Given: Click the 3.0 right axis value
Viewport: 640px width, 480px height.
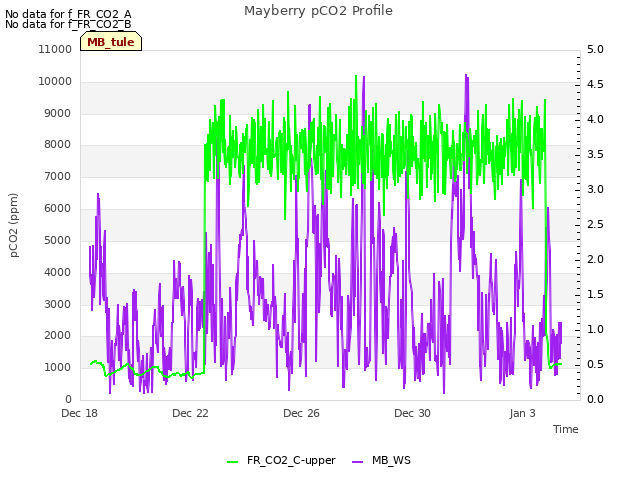Looking at the screenshot, I should point(596,189).
